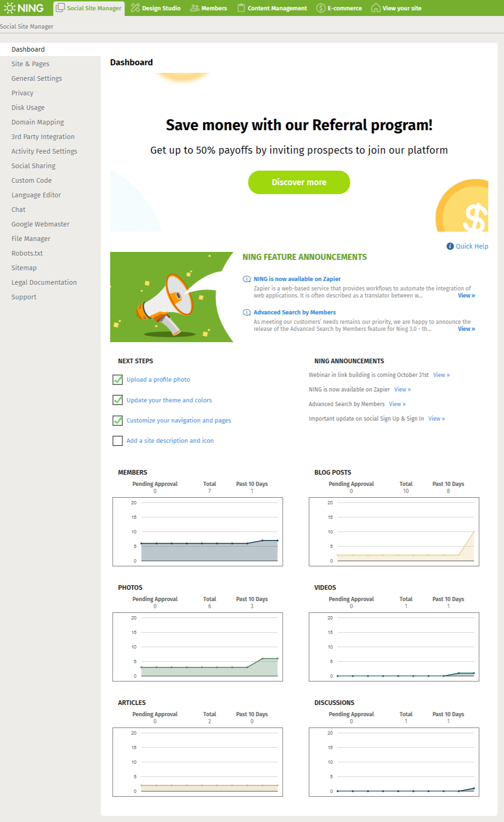Toggle Customize your navigation and pages checkbox
504x822 pixels.
tap(118, 421)
